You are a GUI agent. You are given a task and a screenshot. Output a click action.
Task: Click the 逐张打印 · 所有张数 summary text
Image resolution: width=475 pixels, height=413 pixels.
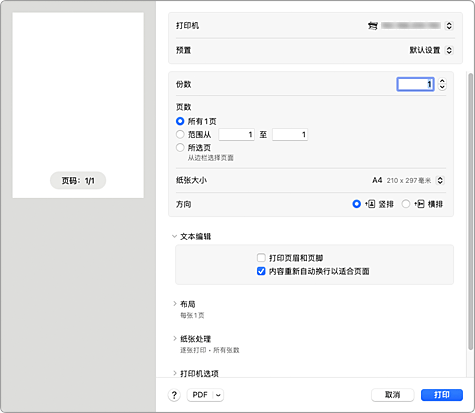pos(210,350)
